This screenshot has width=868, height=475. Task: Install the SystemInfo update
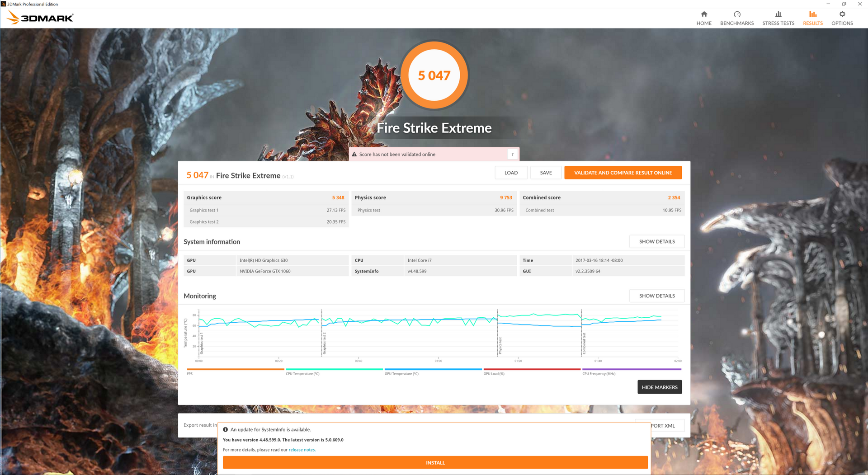click(x=435, y=462)
